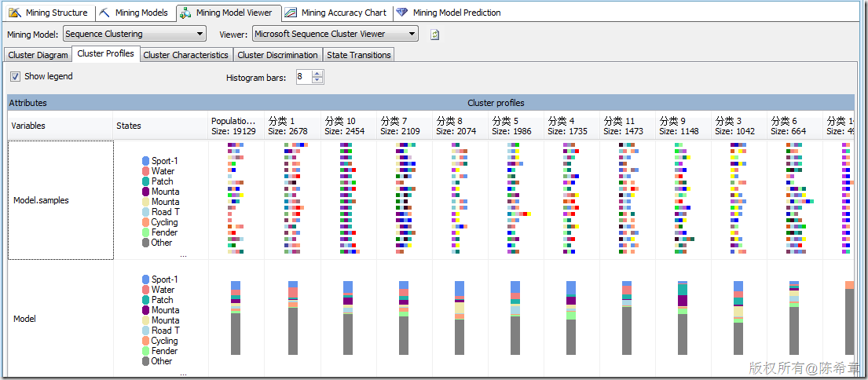Click the Mining Structure tab icon
This screenshot has width=868, height=380.
tap(15, 13)
